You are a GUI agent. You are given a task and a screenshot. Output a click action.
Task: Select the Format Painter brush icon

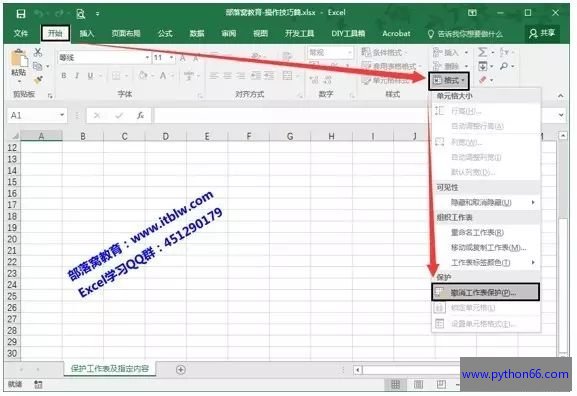point(38,79)
